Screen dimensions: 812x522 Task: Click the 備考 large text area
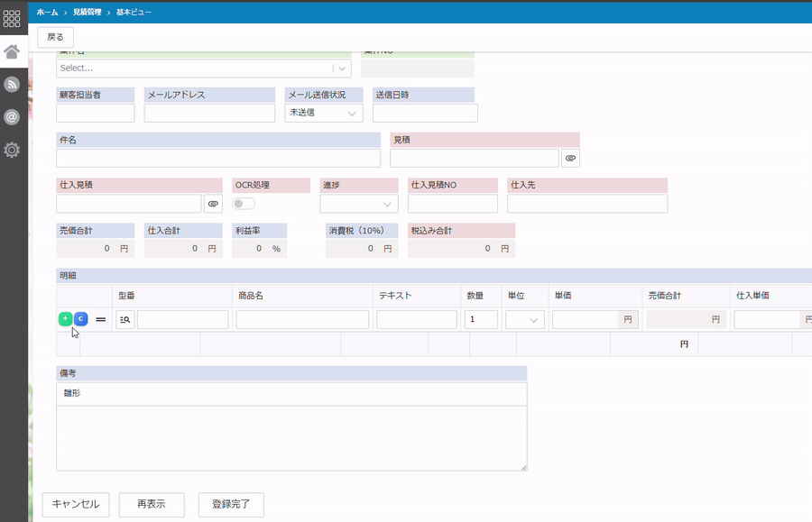291,439
